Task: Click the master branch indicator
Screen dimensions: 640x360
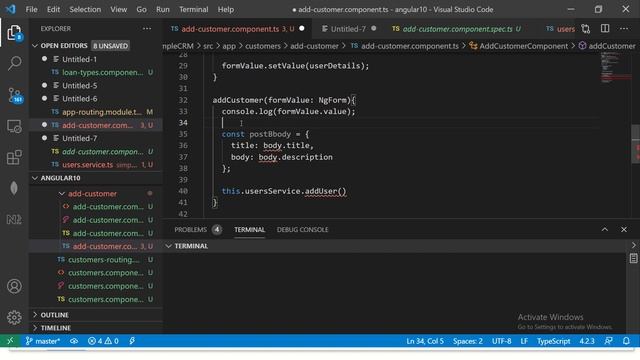Action: pyautogui.click(x=42, y=341)
